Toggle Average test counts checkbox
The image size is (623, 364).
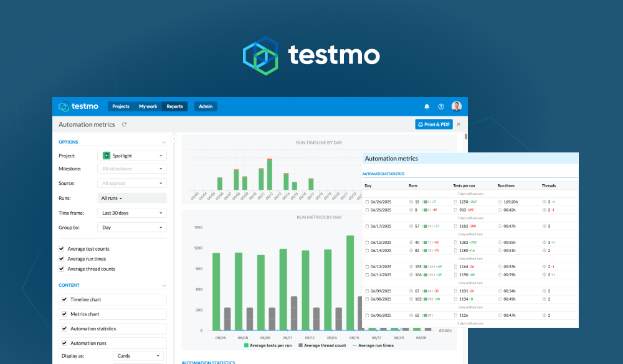[62, 249]
